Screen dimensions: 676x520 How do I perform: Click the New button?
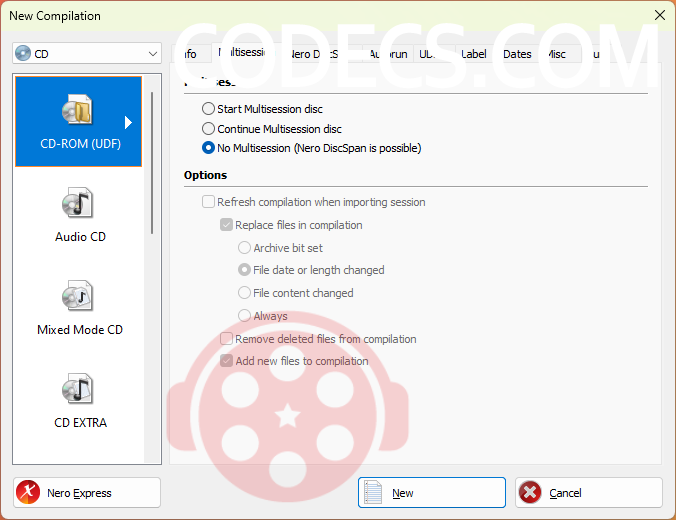tap(432, 492)
